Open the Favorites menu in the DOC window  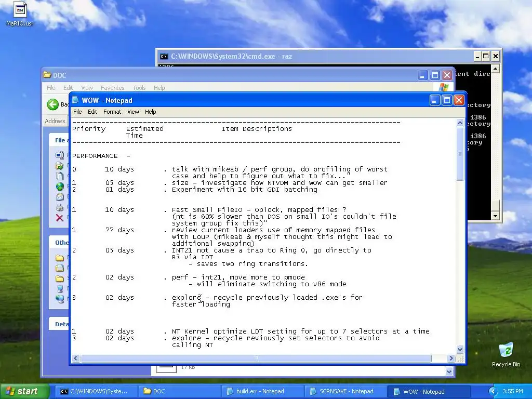coord(112,87)
